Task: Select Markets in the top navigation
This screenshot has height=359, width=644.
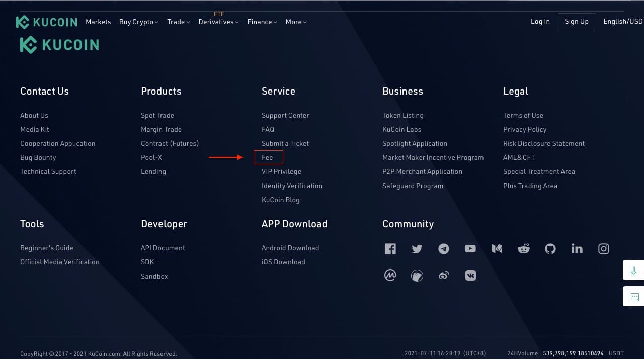Action: pyautogui.click(x=98, y=22)
